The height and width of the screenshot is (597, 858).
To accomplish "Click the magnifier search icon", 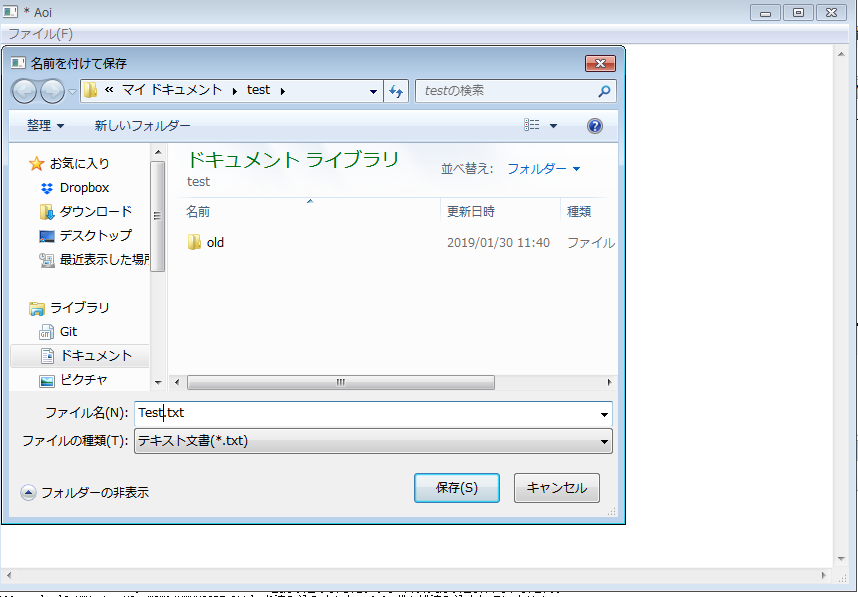I will click(x=604, y=91).
